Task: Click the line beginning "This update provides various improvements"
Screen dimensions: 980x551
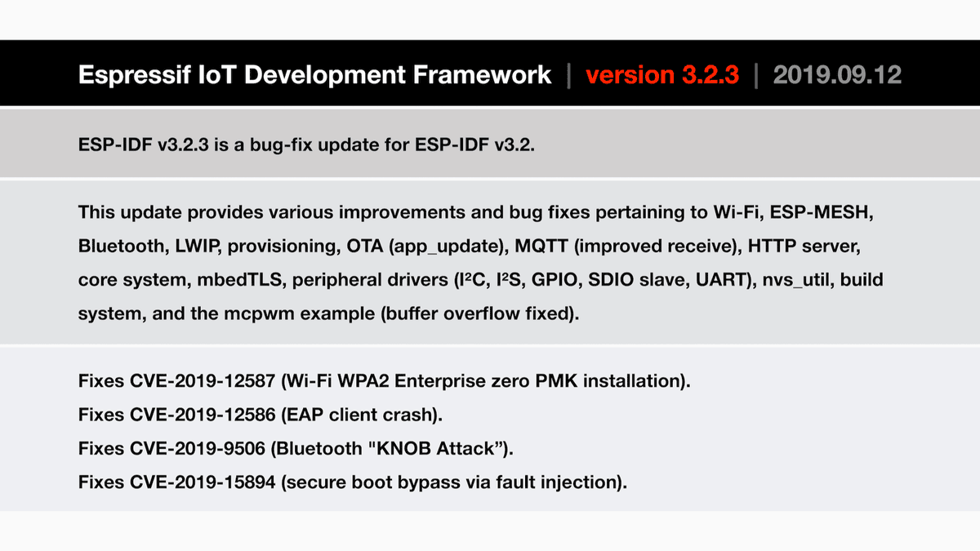Action: pyautogui.click(x=476, y=212)
